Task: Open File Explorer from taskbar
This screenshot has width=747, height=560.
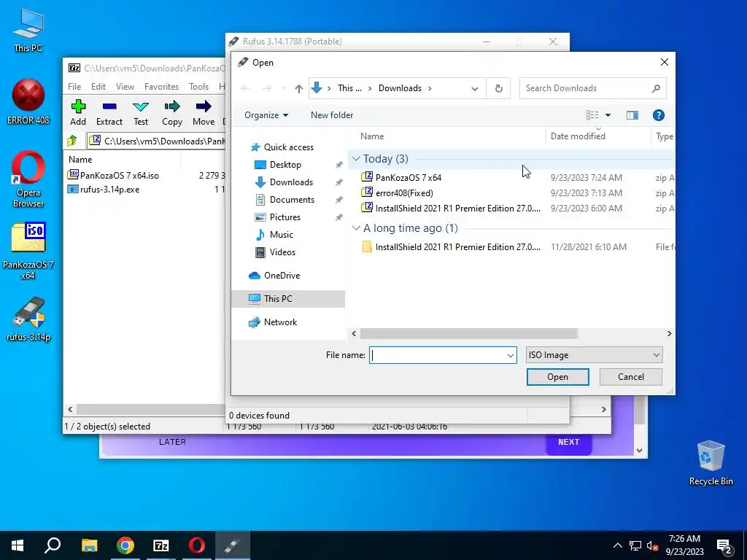Action: pyautogui.click(x=89, y=545)
